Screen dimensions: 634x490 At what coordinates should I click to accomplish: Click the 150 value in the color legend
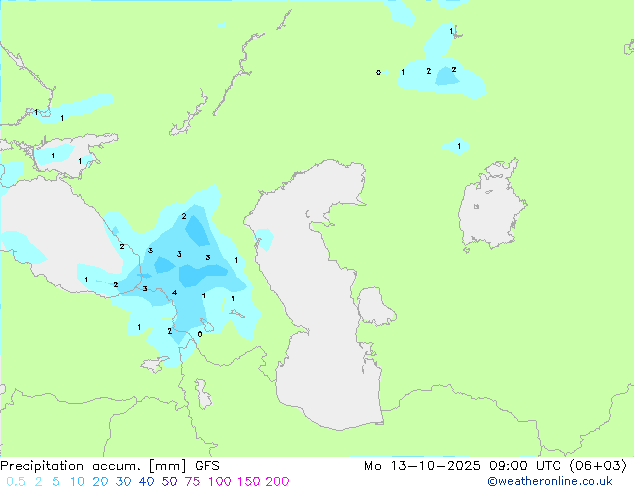[x=249, y=482]
